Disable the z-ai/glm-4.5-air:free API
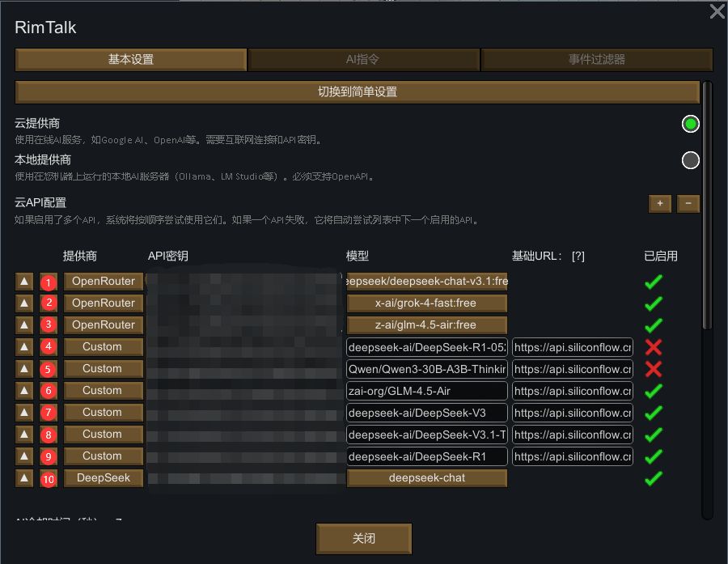This screenshot has height=564, width=728. click(654, 325)
